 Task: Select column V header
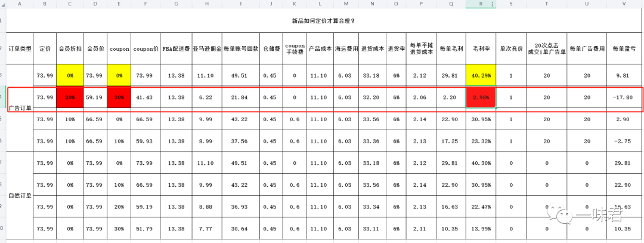pyautogui.click(x=624, y=4)
